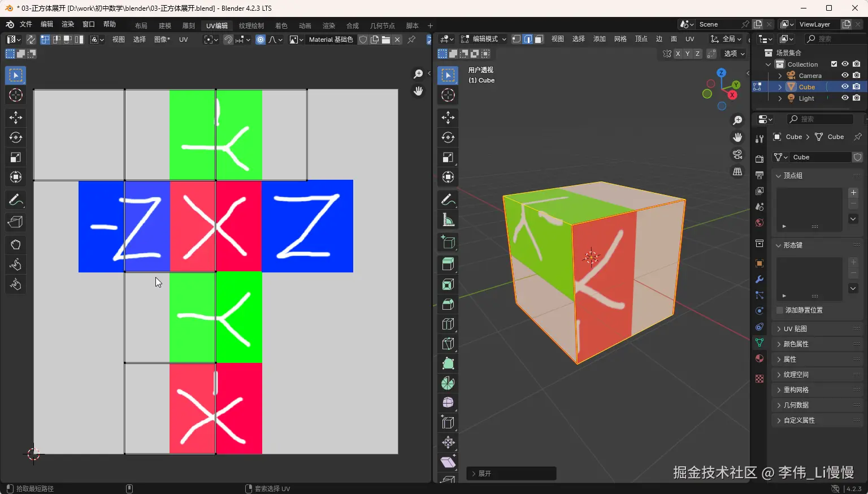Viewport: 868px width, 494px height.
Task: Select the Scale tool in UV editor
Action: point(16,157)
